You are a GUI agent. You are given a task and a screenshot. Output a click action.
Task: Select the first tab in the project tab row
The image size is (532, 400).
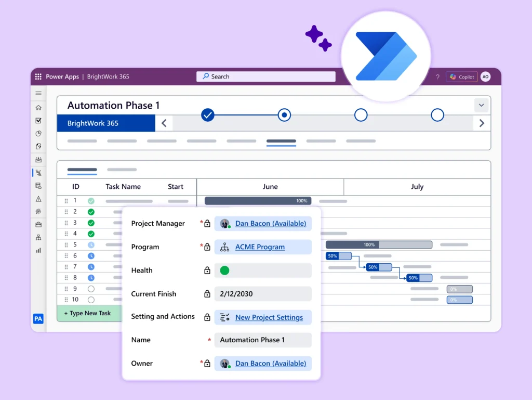click(x=82, y=141)
